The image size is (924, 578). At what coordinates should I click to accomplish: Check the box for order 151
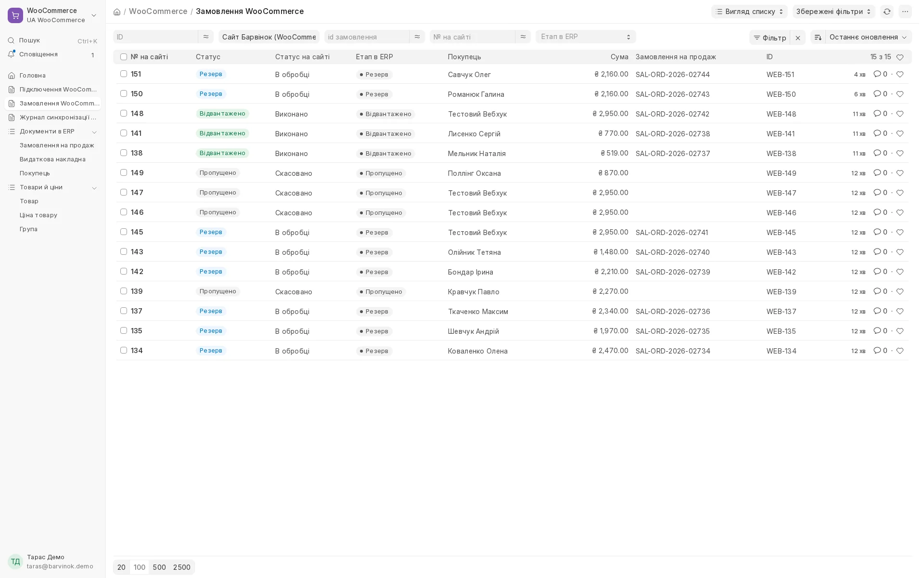tap(124, 74)
